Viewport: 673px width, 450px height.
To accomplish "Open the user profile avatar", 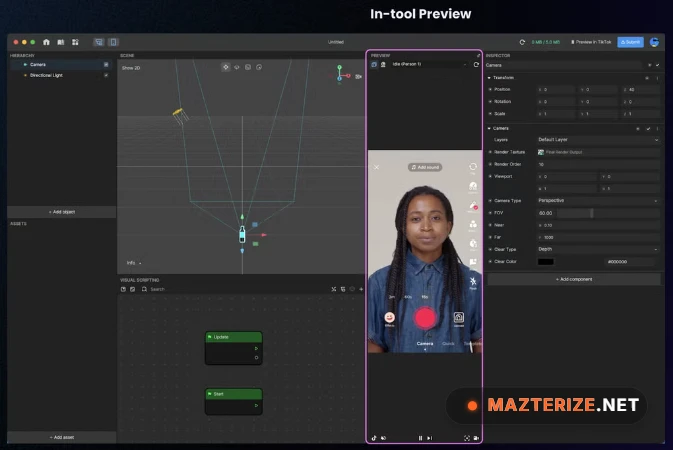I will tap(654, 42).
